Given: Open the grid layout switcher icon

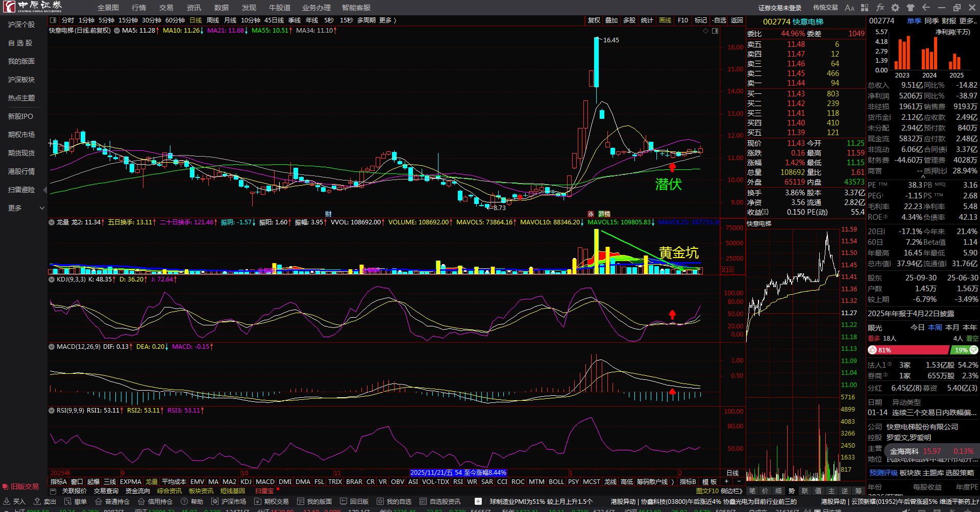Looking at the screenshot, I should pos(865,8).
